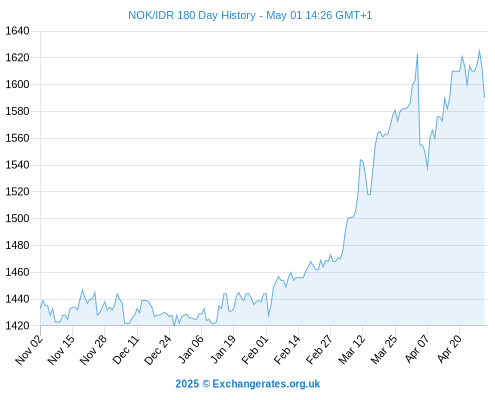Select the Dec 24 x-axis date label

[158, 349]
